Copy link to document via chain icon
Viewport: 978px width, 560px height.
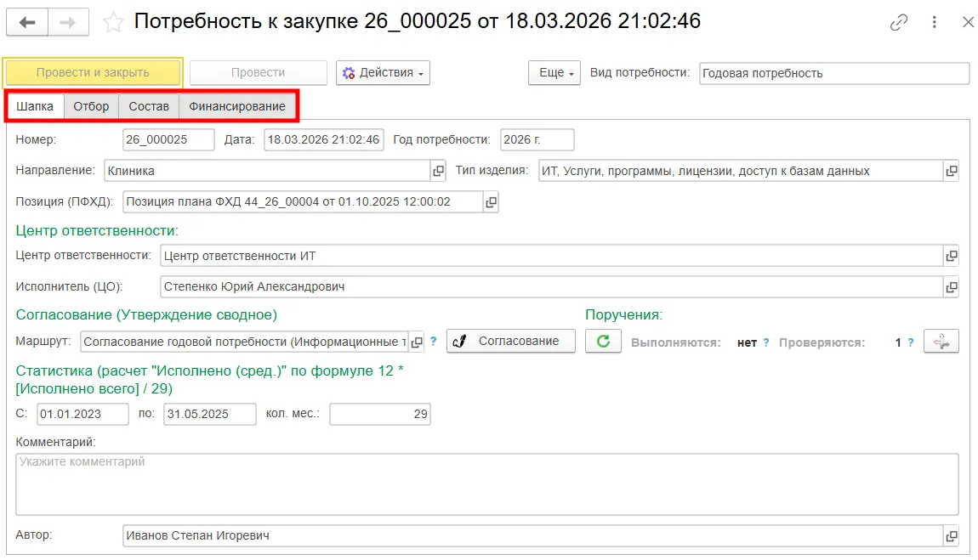(898, 22)
